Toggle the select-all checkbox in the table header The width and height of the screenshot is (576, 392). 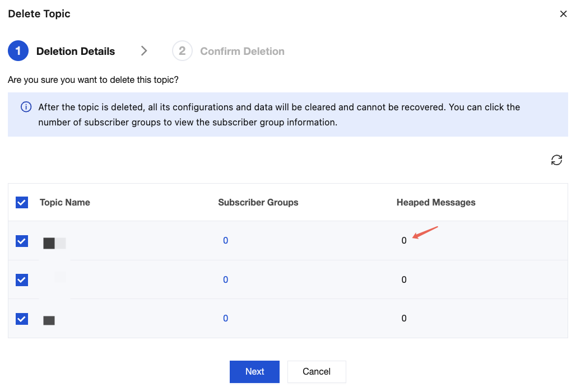(x=22, y=202)
